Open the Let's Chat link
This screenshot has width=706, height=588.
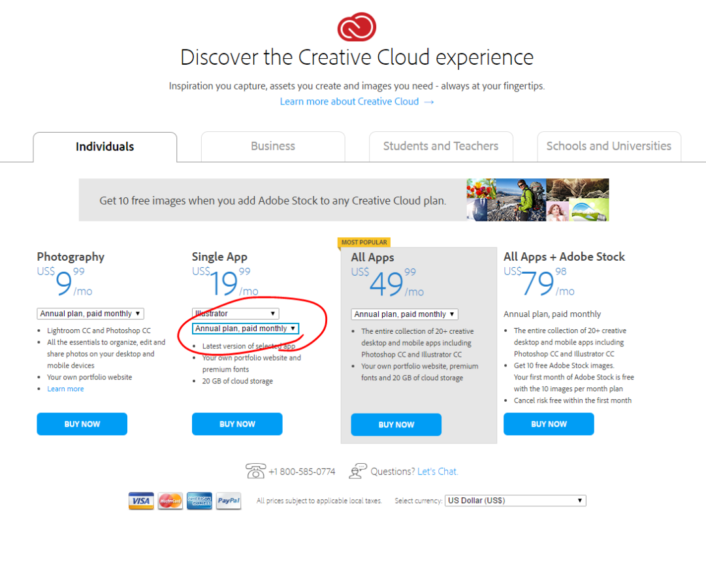pos(437,470)
